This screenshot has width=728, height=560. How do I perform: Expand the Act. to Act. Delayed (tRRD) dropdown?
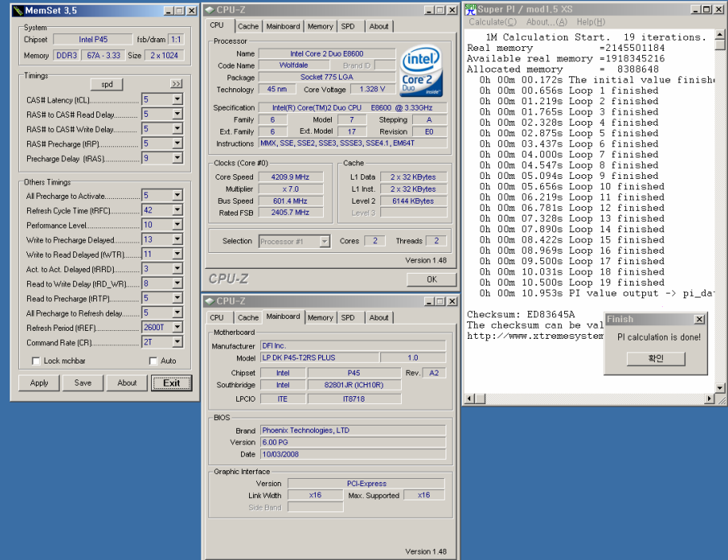coord(177,269)
